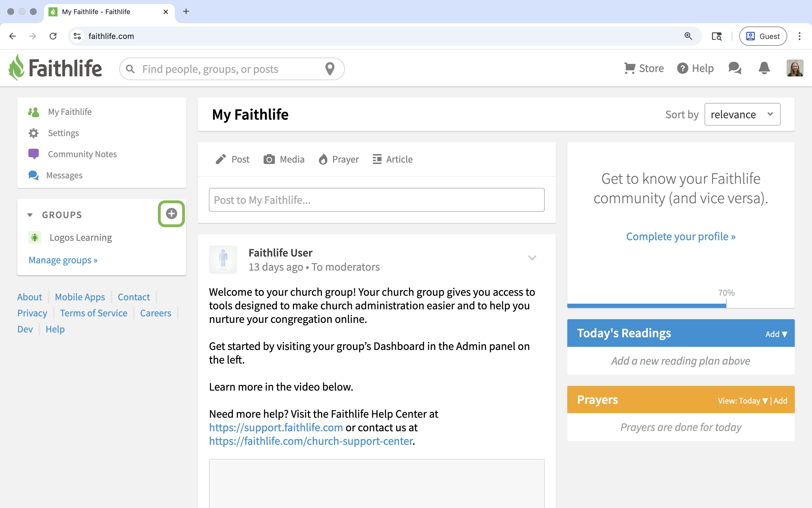Select the Post tab
Viewport: 812px width, 508px height.
pyautogui.click(x=232, y=159)
